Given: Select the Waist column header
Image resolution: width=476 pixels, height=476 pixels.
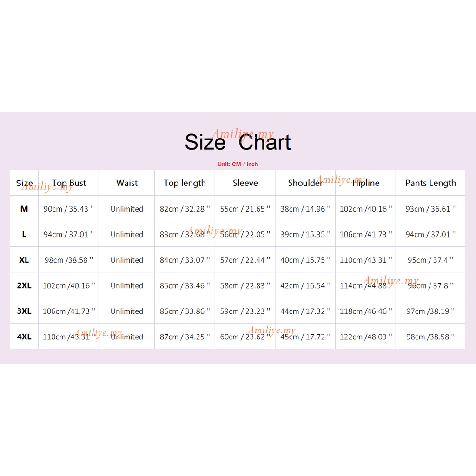Looking at the screenshot, I should 127,183.
